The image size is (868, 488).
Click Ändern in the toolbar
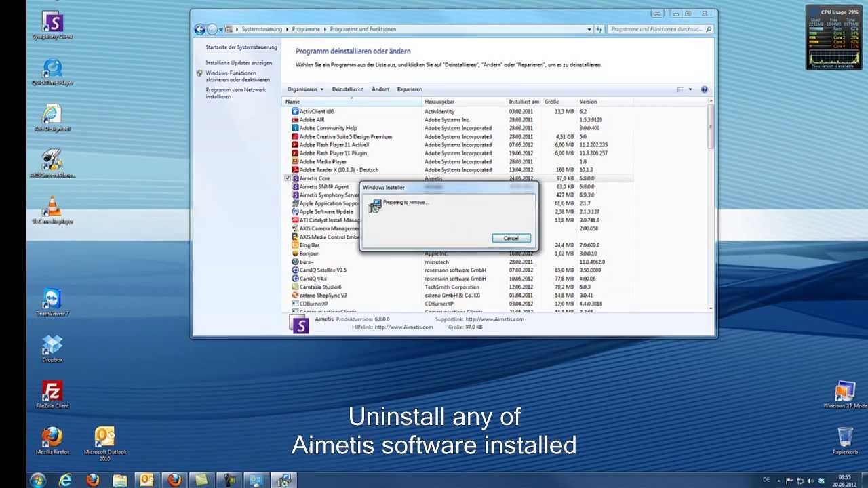click(x=380, y=89)
